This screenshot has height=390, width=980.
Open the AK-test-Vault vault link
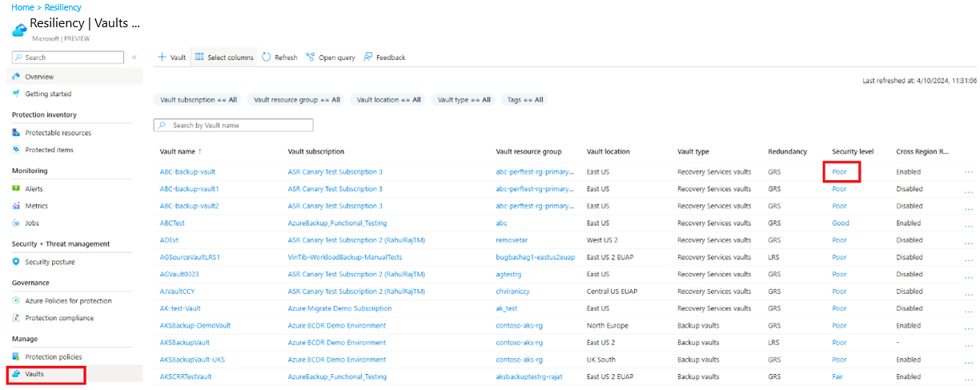point(180,308)
